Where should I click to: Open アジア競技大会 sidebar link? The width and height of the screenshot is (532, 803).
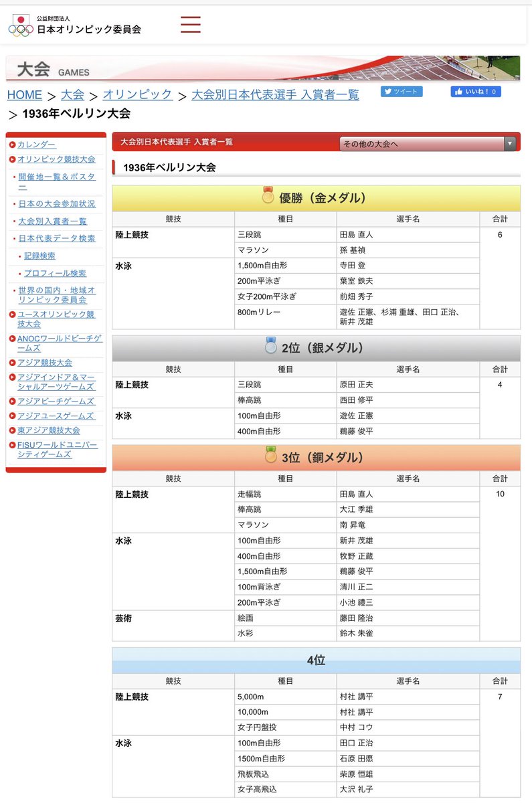click(45, 363)
